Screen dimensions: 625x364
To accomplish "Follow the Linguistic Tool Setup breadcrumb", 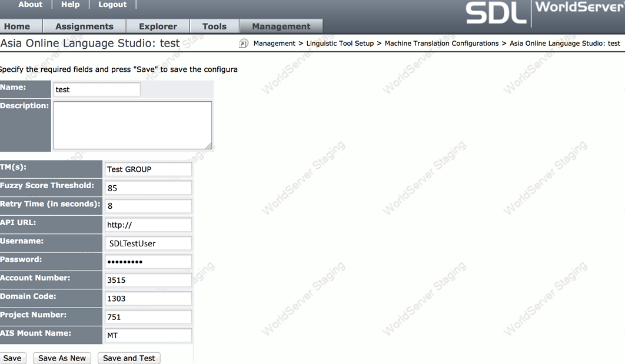I will click(x=340, y=44).
